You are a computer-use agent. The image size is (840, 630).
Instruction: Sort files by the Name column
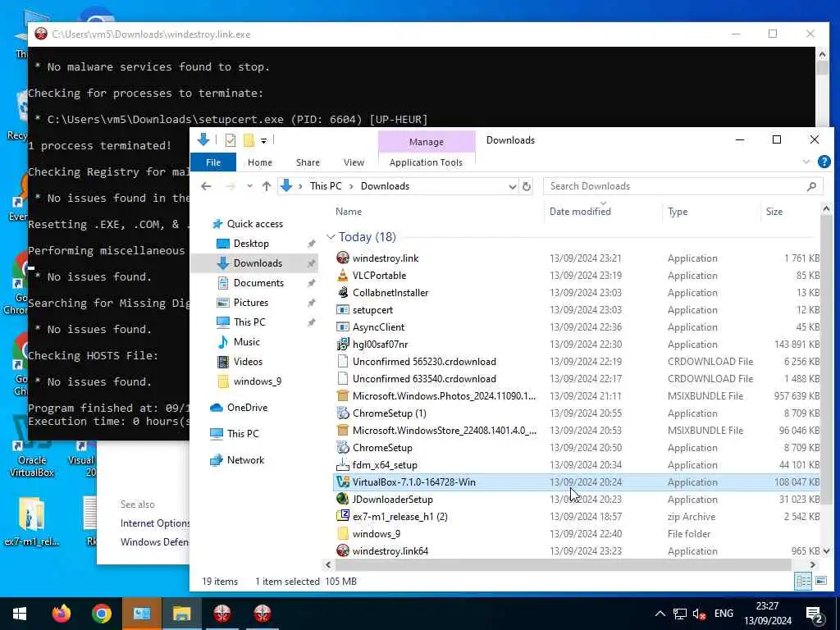point(348,212)
